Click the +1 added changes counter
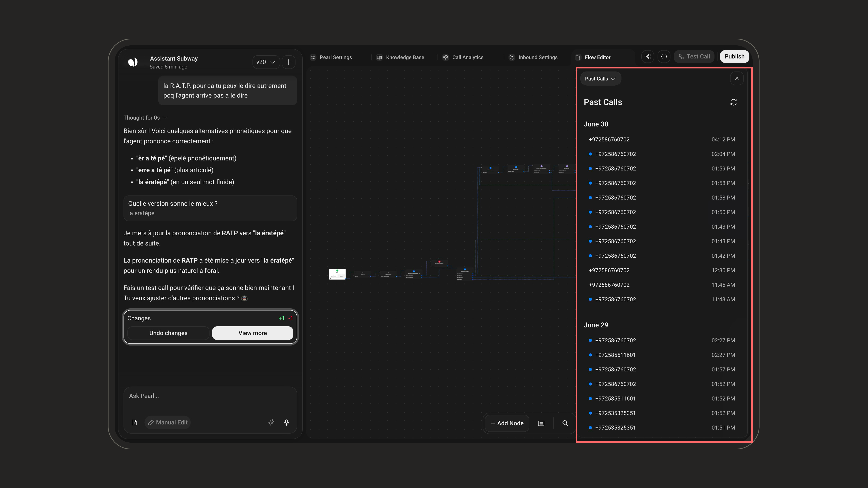 point(281,318)
